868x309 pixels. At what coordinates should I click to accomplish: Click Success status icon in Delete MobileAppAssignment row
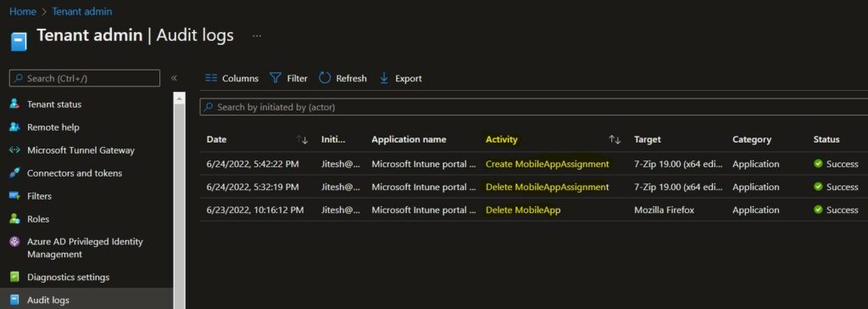818,187
